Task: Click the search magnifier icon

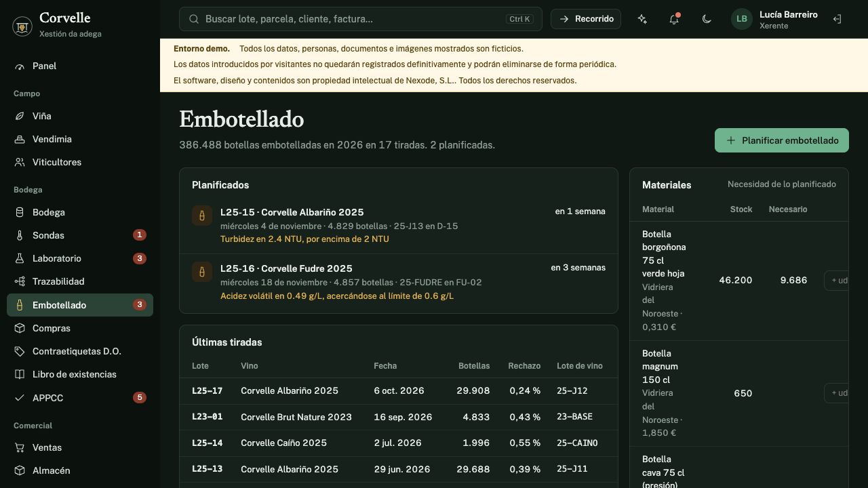Action: point(194,19)
